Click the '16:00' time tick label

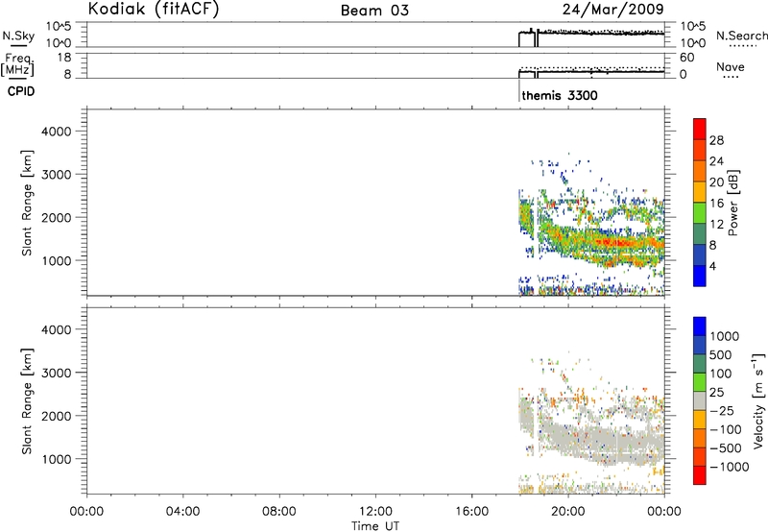click(x=471, y=512)
